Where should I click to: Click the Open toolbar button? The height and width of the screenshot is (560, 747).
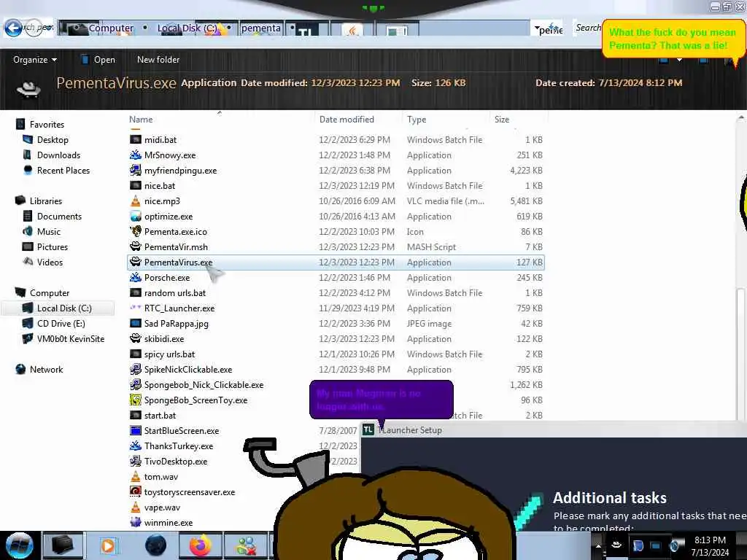[x=98, y=60]
